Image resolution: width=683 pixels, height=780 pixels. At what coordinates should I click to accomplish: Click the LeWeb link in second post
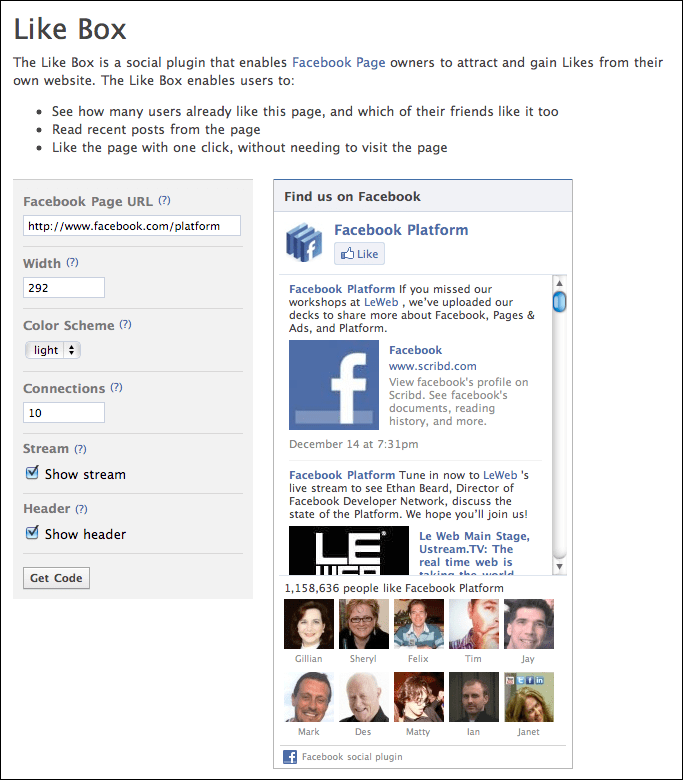[x=500, y=475]
